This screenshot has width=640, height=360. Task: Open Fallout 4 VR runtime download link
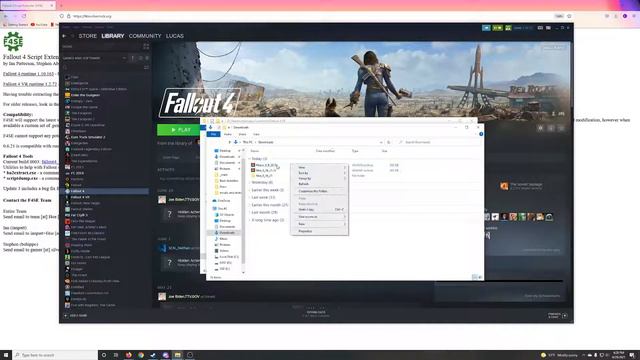pos(30,84)
